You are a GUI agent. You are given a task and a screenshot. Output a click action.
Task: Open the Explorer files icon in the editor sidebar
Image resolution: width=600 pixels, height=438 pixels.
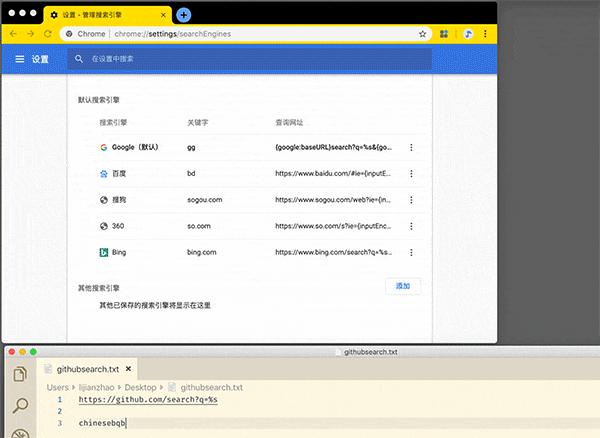(20, 374)
